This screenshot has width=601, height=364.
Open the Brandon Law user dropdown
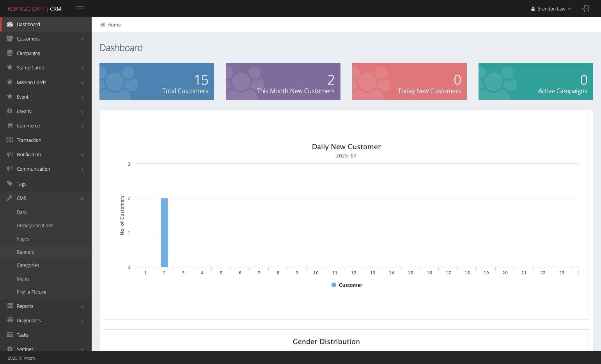click(x=551, y=9)
